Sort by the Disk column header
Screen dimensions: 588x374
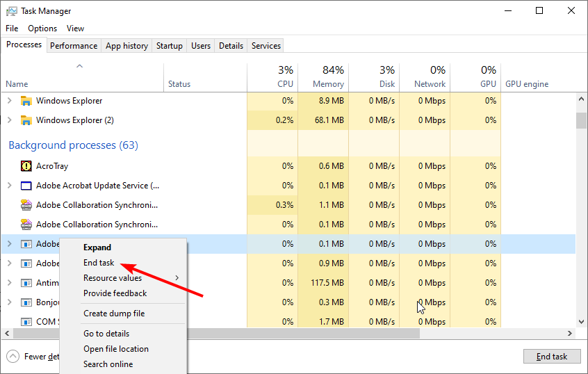(x=374, y=78)
